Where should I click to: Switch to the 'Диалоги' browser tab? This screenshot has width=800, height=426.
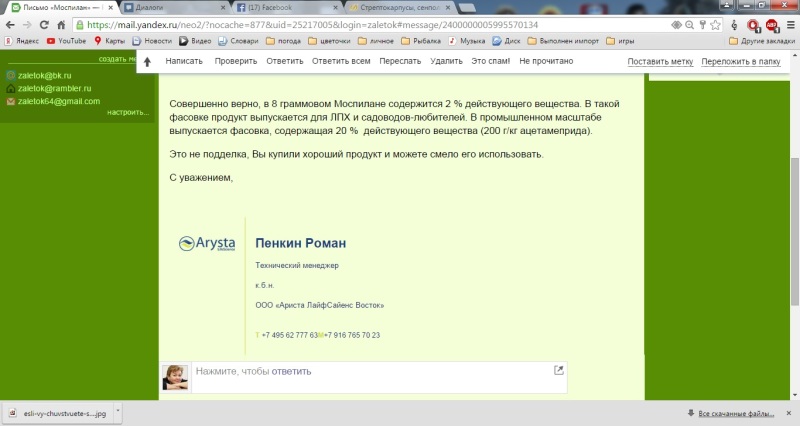[x=165, y=7]
